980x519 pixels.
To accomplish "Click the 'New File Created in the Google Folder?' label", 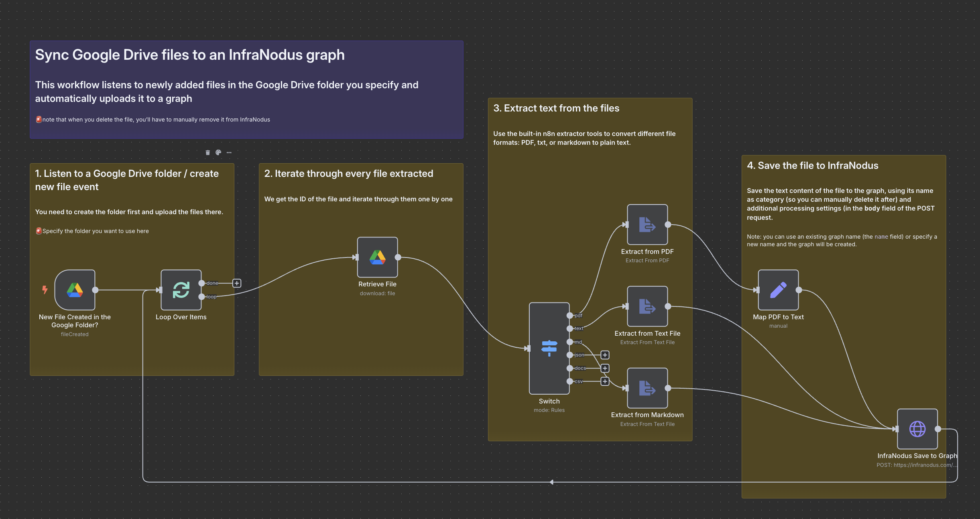I will point(75,321).
